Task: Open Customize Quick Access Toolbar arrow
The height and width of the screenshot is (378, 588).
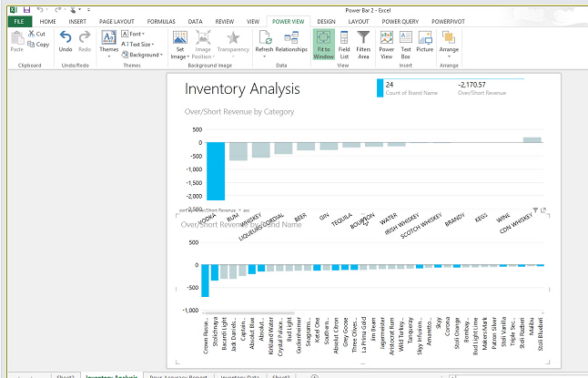Action: 88,10
